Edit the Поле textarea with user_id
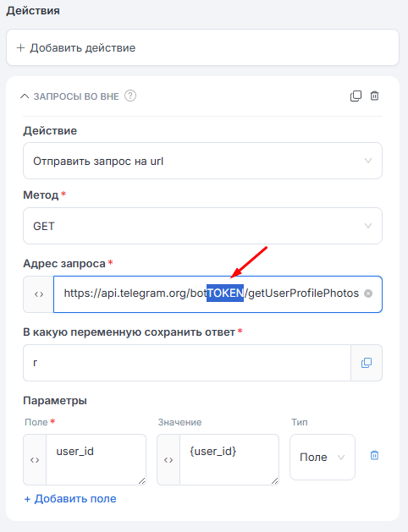Screen dimensions: 408x532 96,460
